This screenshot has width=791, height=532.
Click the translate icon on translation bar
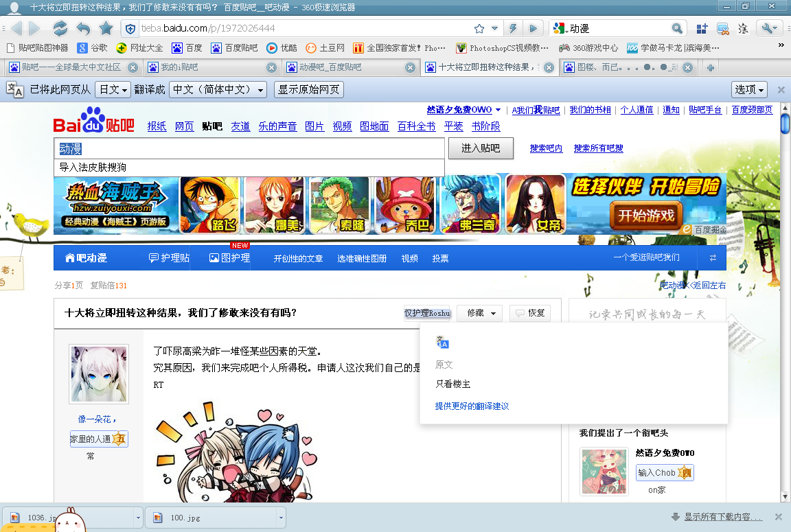[x=14, y=90]
